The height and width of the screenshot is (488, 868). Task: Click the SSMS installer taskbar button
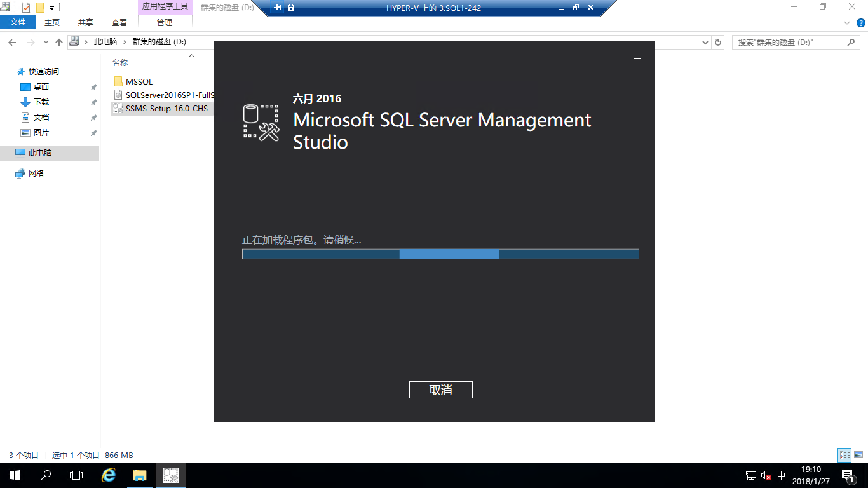[171, 475]
